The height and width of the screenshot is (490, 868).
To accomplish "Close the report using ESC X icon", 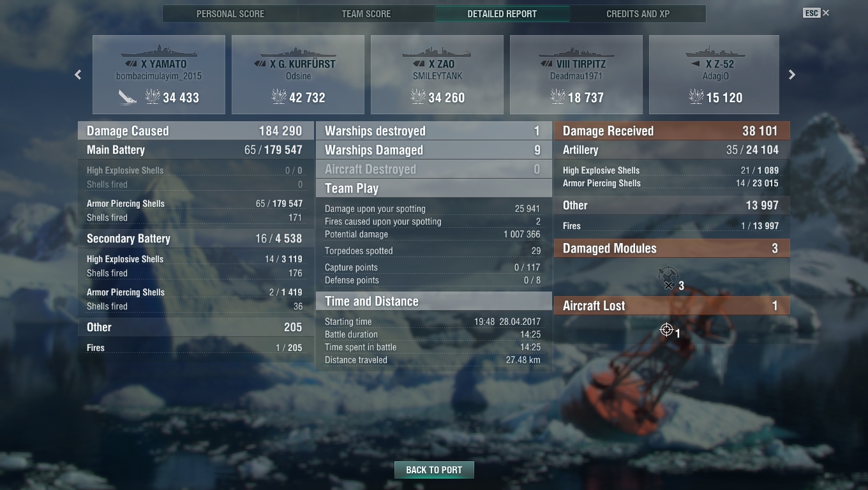I will (816, 13).
